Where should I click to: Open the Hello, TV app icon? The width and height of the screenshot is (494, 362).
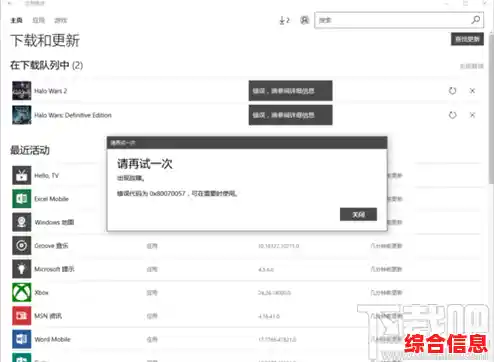22,175
